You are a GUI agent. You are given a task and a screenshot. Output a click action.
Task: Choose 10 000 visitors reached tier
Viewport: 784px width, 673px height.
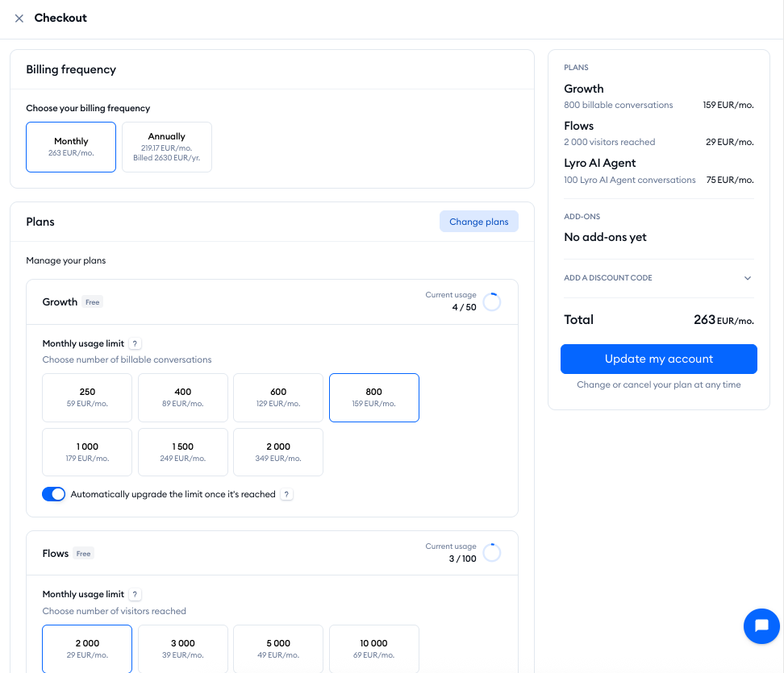click(x=373, y=649)
